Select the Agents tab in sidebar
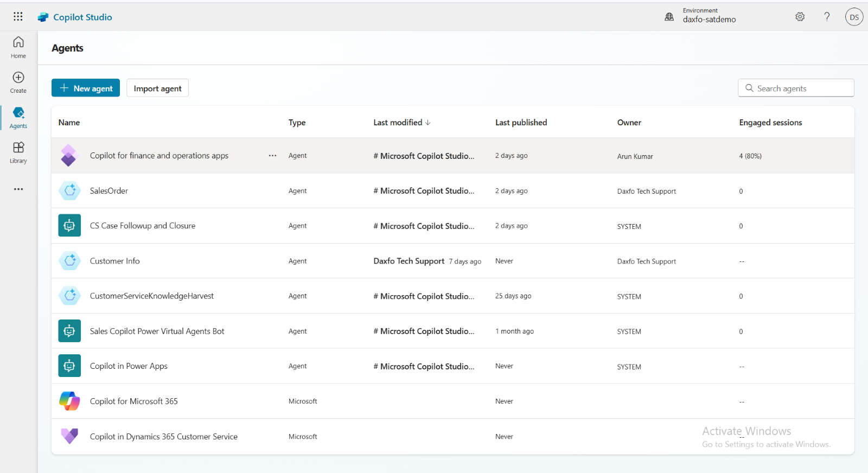The width and height of the screenshot is (868, 473). click(x=18, y=117)
